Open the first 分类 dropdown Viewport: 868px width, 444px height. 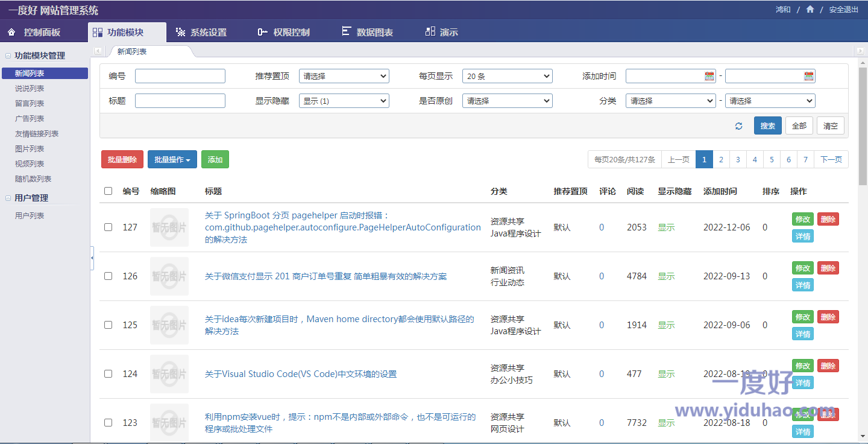(x=671, y=101)
